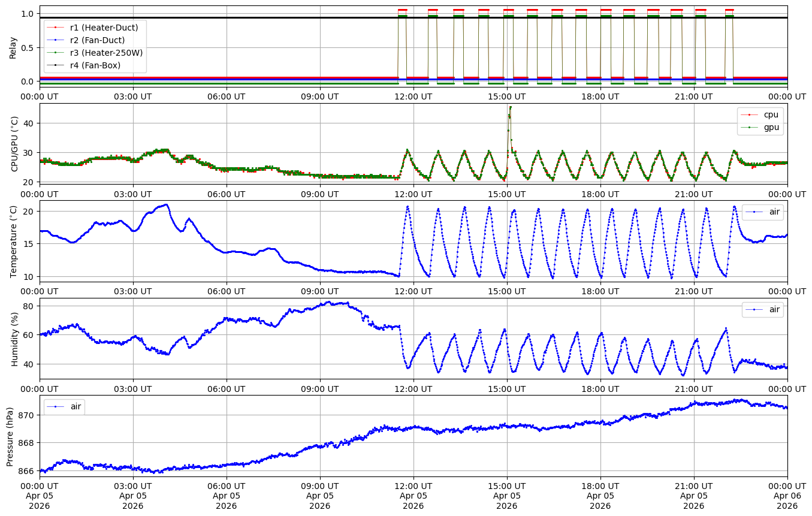The image size is (812, 516).
Task: Click the r1 (Heater-Duct) legend label
Action: (x=104, y=28)
